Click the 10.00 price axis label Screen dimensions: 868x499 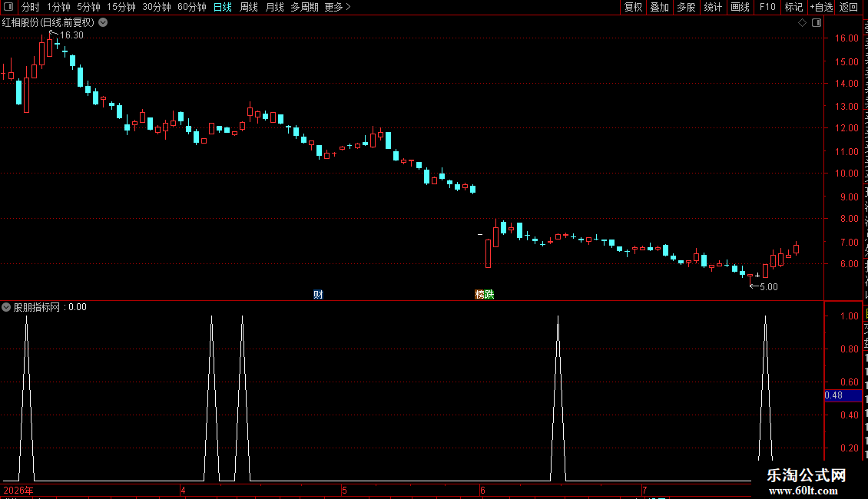click(x=846, y=173)
